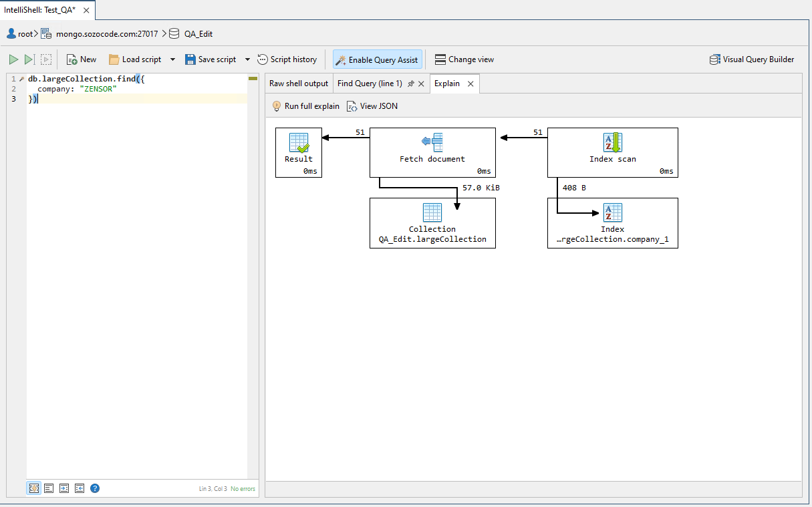
Task: Click the '408 B' label in the diagram
Action: (574, 188)
